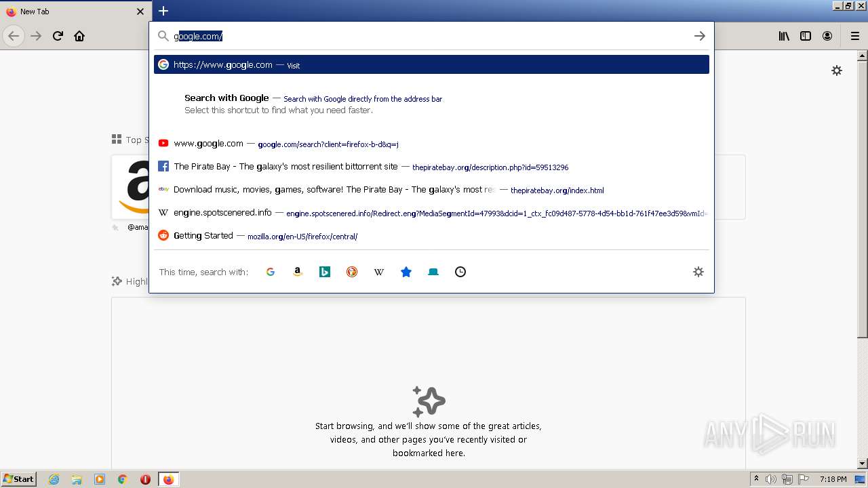Open Getting Started mozilla.org suggestion

[x=431, y=236]
